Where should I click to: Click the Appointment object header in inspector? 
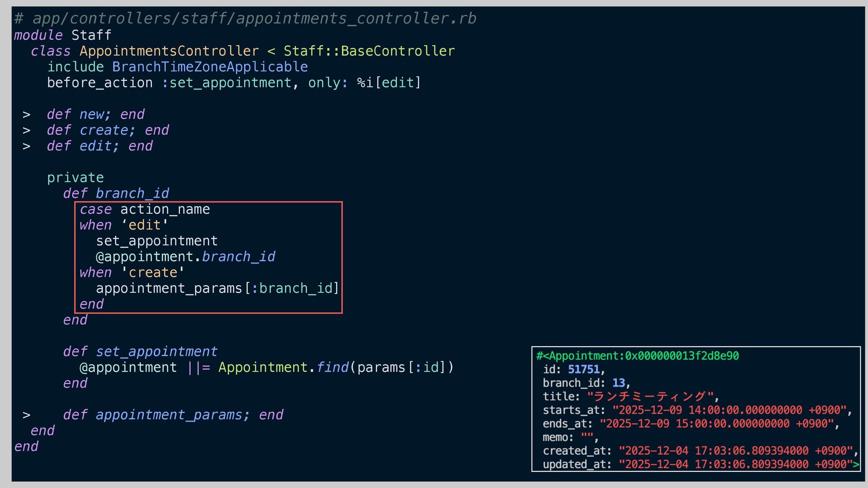tap(637, 356)
